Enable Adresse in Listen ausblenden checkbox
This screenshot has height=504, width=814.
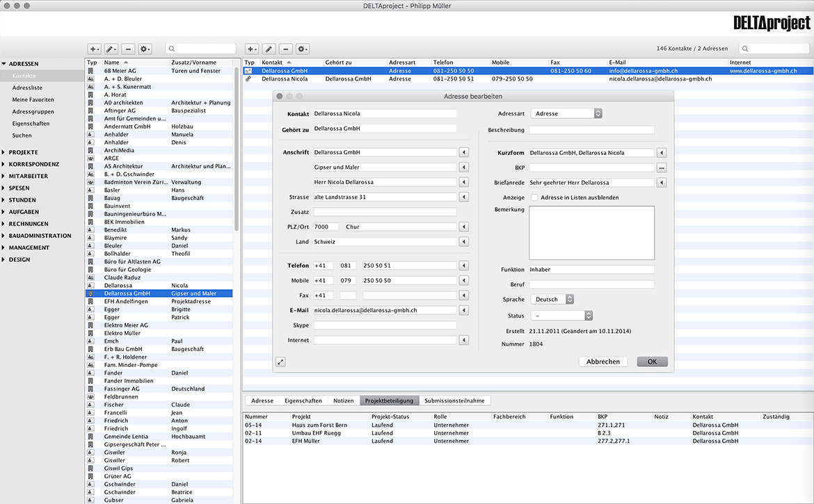point(534,197)
